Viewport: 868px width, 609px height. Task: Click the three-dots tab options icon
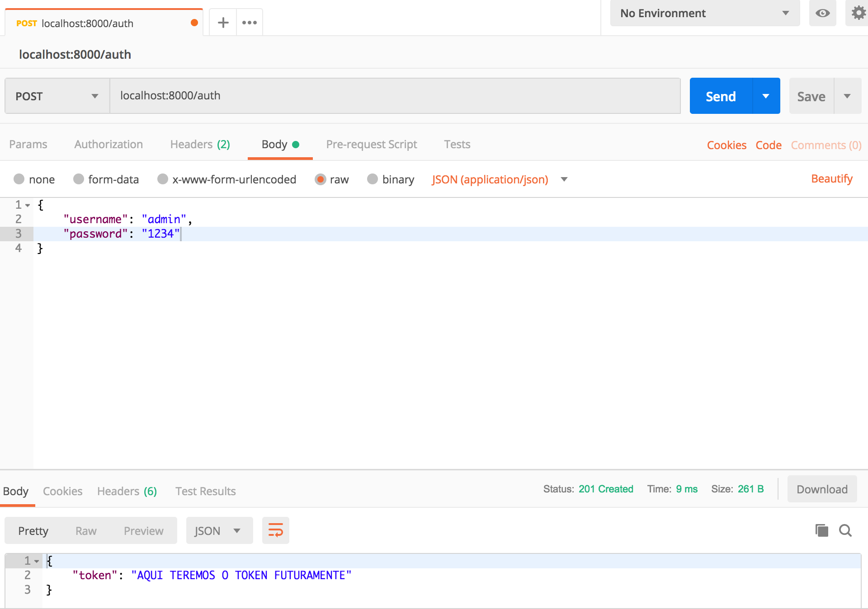[249, 23]
